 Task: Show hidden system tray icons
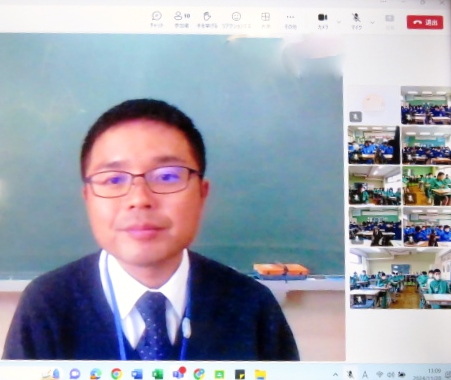(336, 375)
